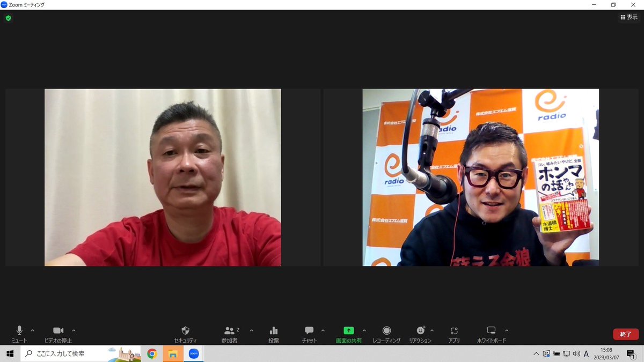Open the 表示 view layout menu

629,17
